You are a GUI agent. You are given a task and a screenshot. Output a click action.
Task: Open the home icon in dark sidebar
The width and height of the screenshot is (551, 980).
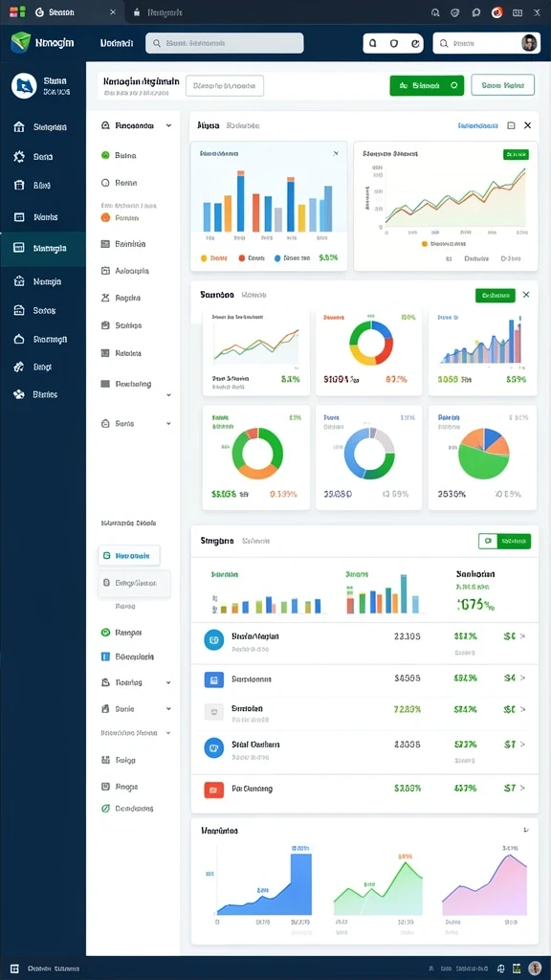[x=19, y=127]
